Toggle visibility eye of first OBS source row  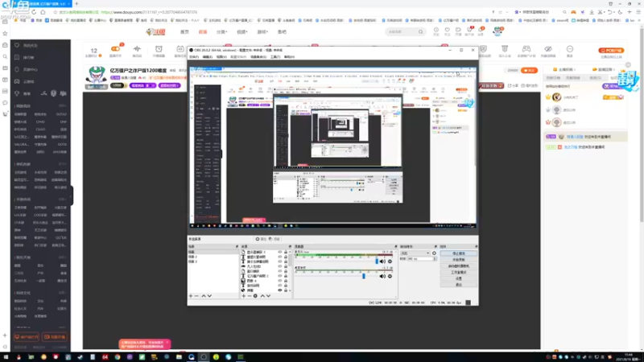click(x=280, y=252)
